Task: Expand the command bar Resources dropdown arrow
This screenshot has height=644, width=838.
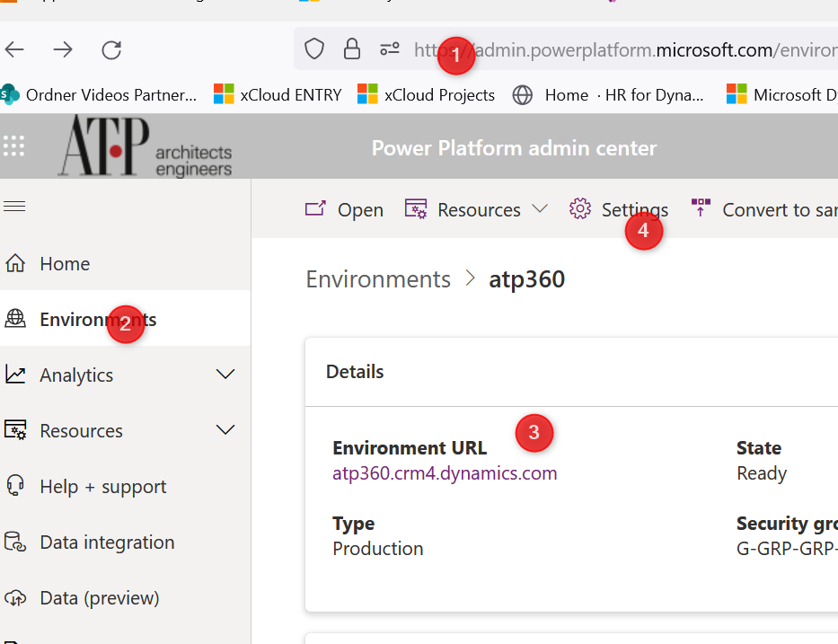Action: [x=540, y=208]
